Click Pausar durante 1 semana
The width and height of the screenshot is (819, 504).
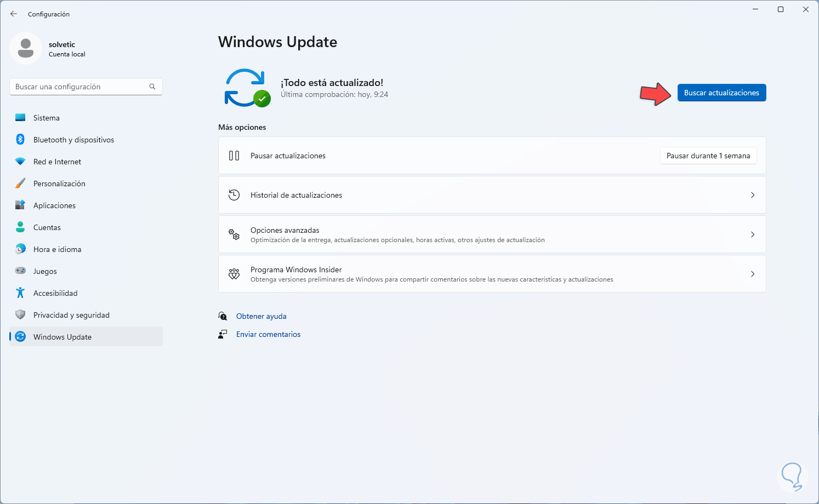point(708,156)
